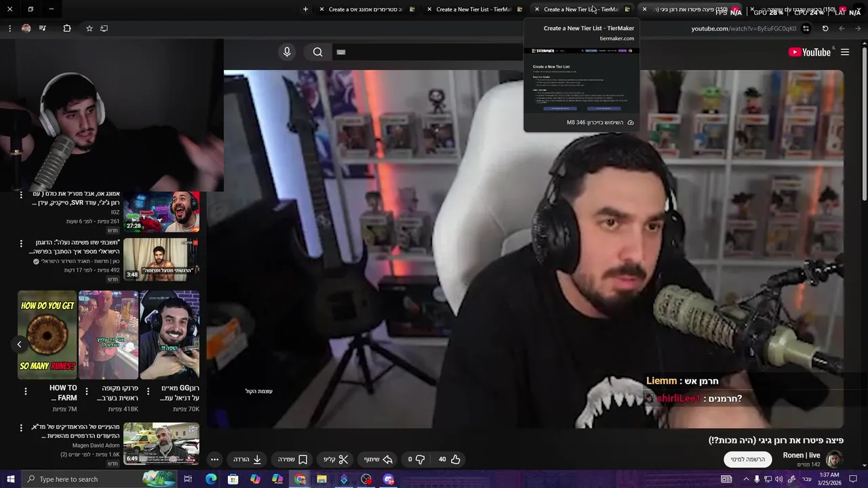Image resolution: width=868 pixels, height=488 pixels.
Task: Open the Ronen | live channel name link
Action: pos(802,455)
